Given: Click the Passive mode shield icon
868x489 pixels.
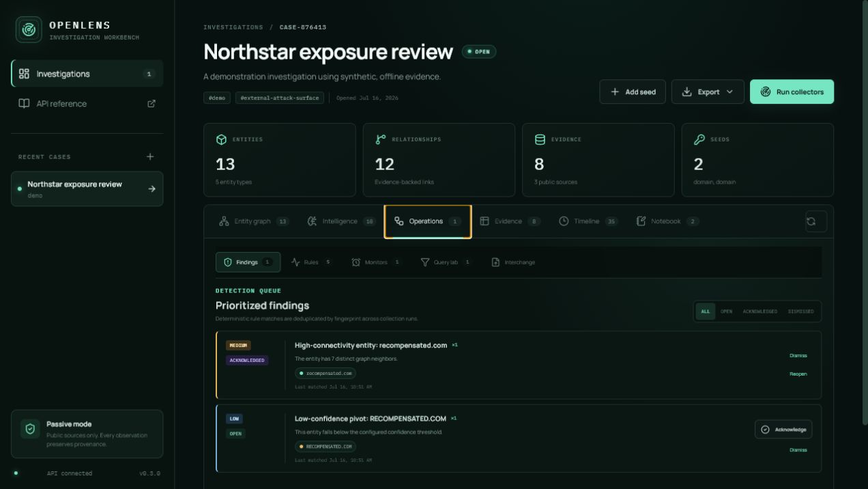Looking at the screenshot, I should 30,429.
